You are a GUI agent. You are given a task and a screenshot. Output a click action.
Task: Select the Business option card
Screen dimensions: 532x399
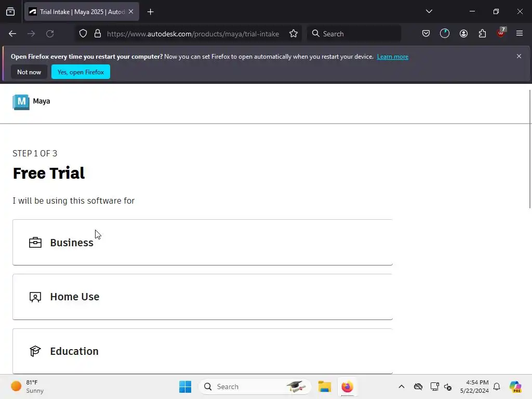(203, 242)
